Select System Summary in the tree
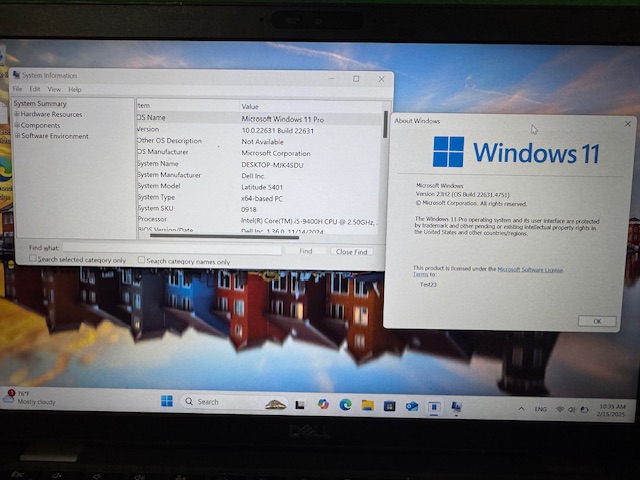 pyautogui.click(x=40, y=103)
